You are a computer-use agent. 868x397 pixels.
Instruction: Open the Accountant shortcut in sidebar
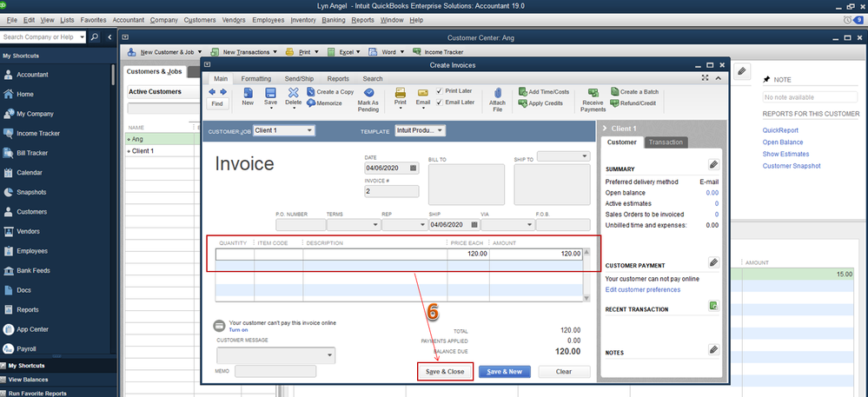coord(32,75)
